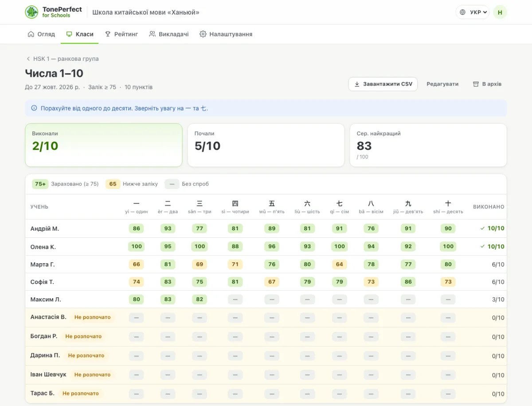Click the 75+ Зараховано legend badge

[40, 184]
